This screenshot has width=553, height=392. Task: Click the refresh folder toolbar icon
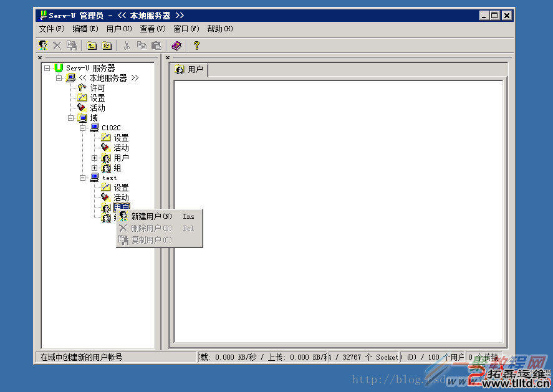pyautogui.click(x=107, y=45)
